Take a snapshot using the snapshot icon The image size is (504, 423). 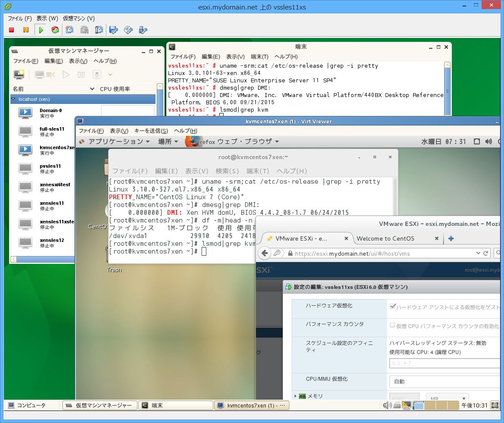click(69, 30)
